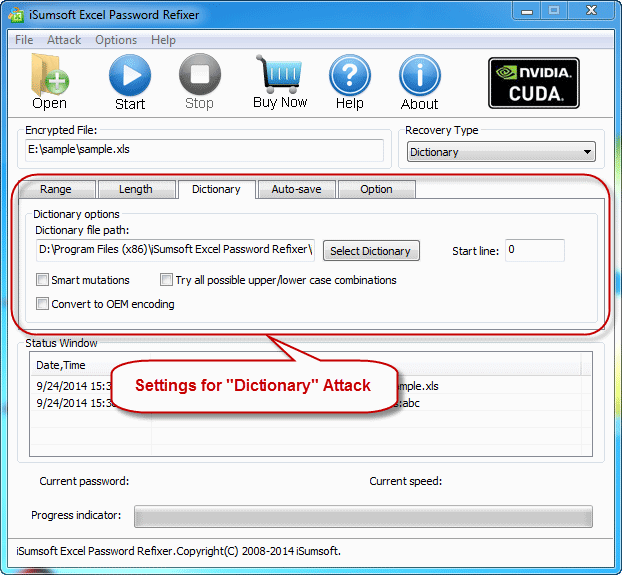This screenshot has width=622, height=575.
Task: Click the Progress indicator bar
Action: [363, 516]
